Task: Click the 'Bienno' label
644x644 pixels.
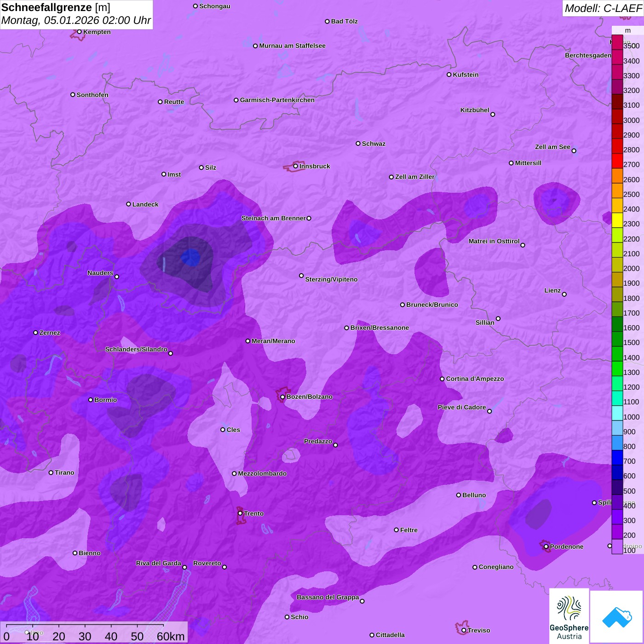Action: click(x=90, y=553)
